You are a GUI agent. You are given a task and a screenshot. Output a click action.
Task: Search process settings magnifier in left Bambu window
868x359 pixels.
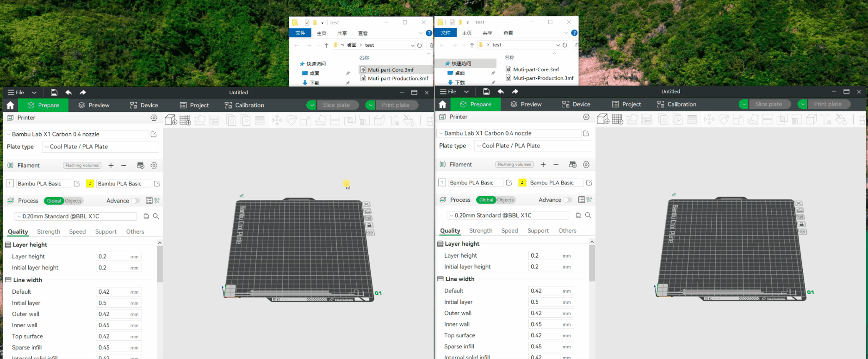[156, 216]
